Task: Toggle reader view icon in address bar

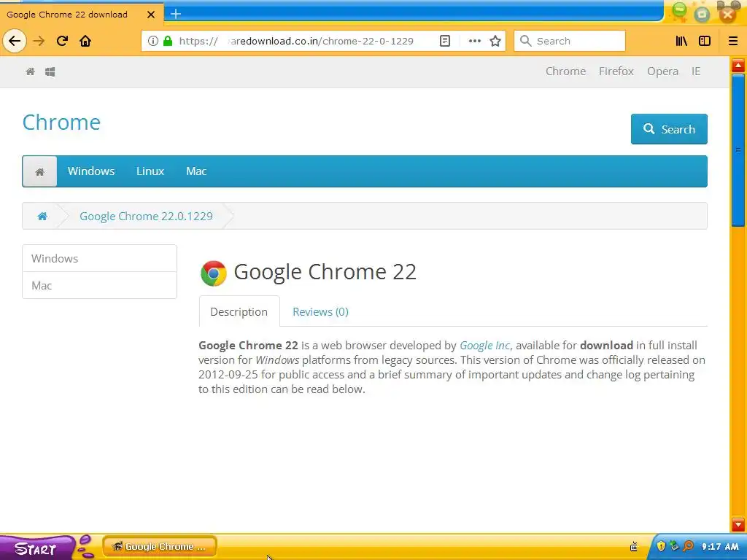Action: pos(444,41)
